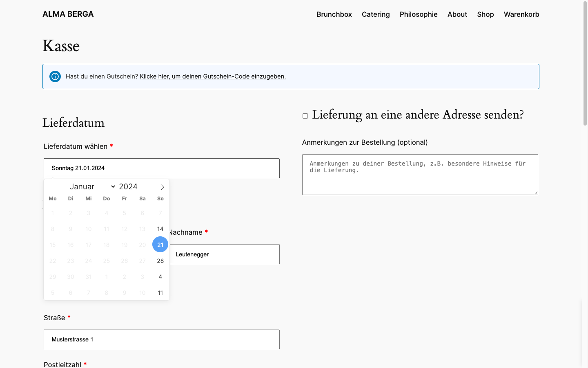The image size is (588, 368).
Task: Open the Catering menu item
Action: (x=376, y=14)
